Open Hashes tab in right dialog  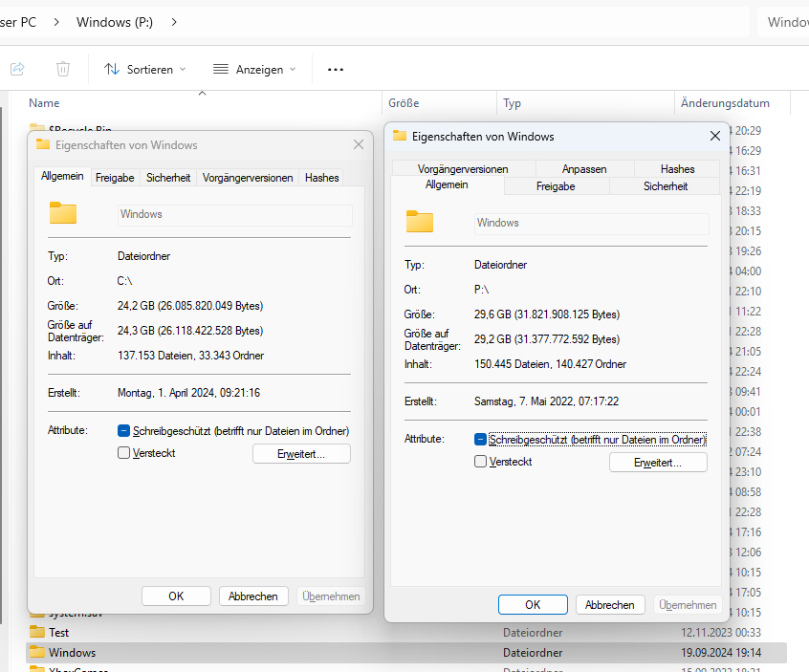677,169
